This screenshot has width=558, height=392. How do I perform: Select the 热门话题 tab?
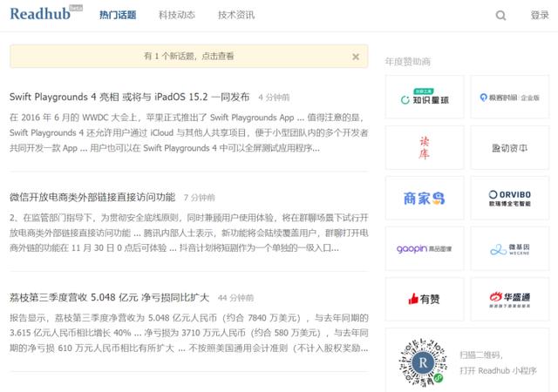118,15
